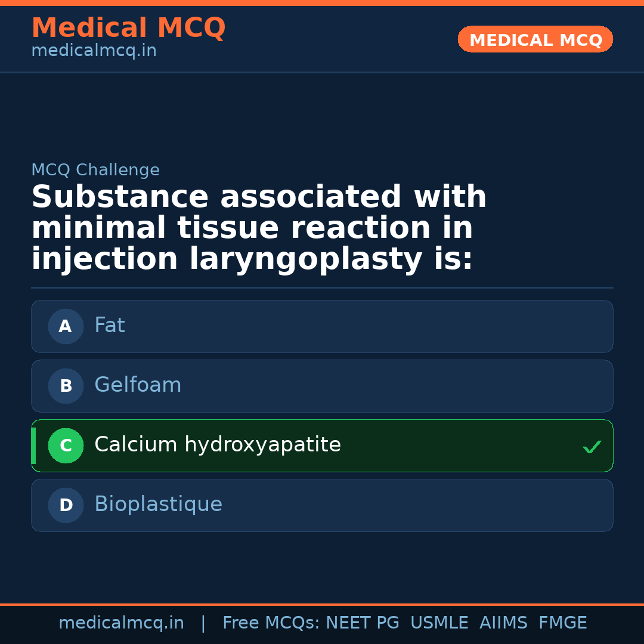Click the orange 'MEDICAL MCQ' badge
The height and width of the screenshot is (644, 644).
(535, 40)
